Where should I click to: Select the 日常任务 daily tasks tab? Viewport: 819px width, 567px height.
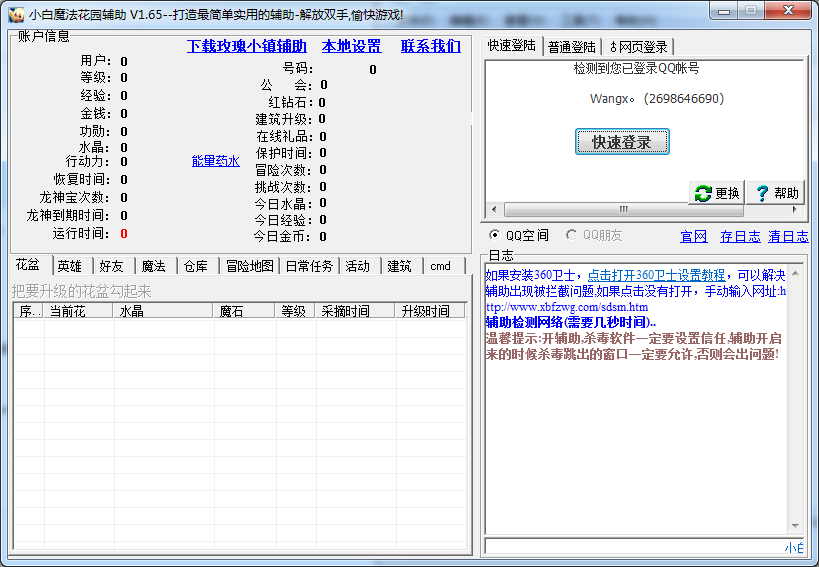309,266
